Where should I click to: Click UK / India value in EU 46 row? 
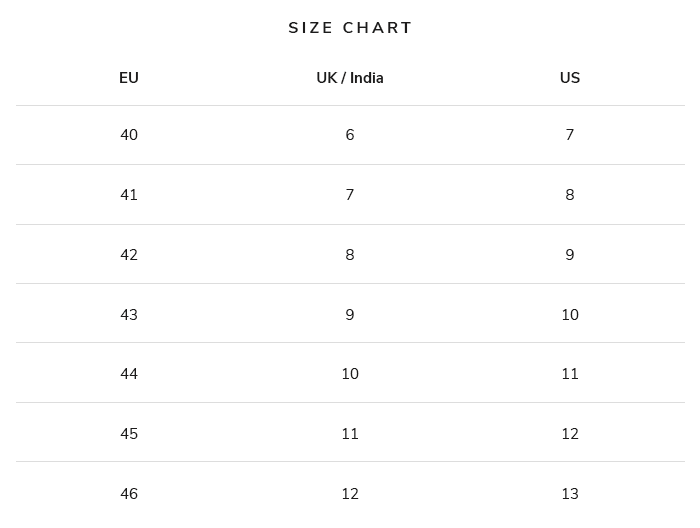click(350, 494)
